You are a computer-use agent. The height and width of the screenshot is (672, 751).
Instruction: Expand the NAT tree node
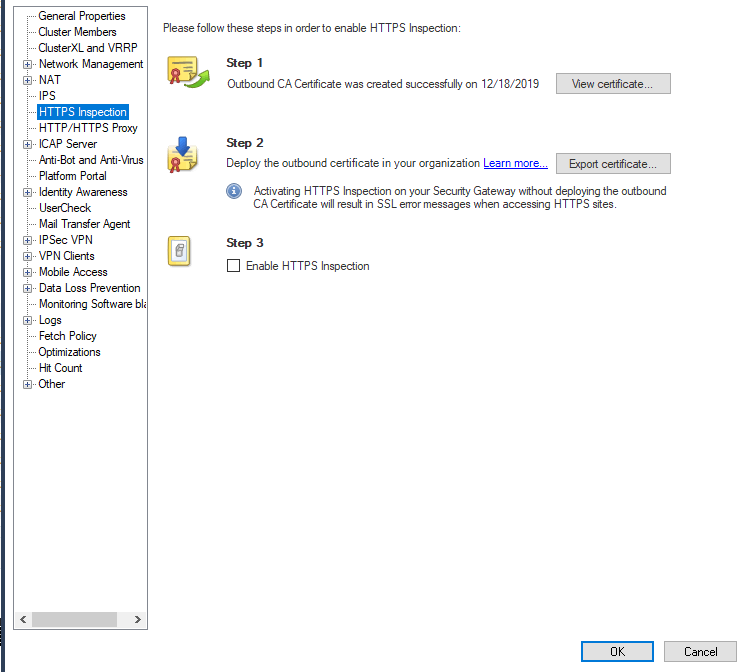click(x=28, y=80)
